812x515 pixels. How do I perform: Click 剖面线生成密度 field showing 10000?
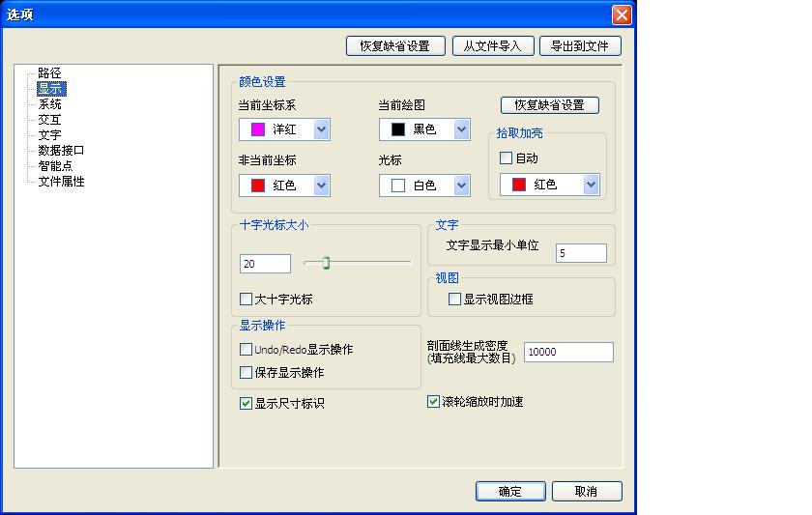tap(568, 352)
